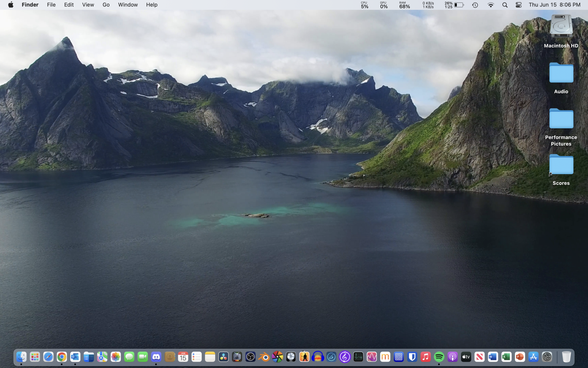Open Time Machine menu bar icon
Viewport: 588px width, 368px height.
click(475, 5)
